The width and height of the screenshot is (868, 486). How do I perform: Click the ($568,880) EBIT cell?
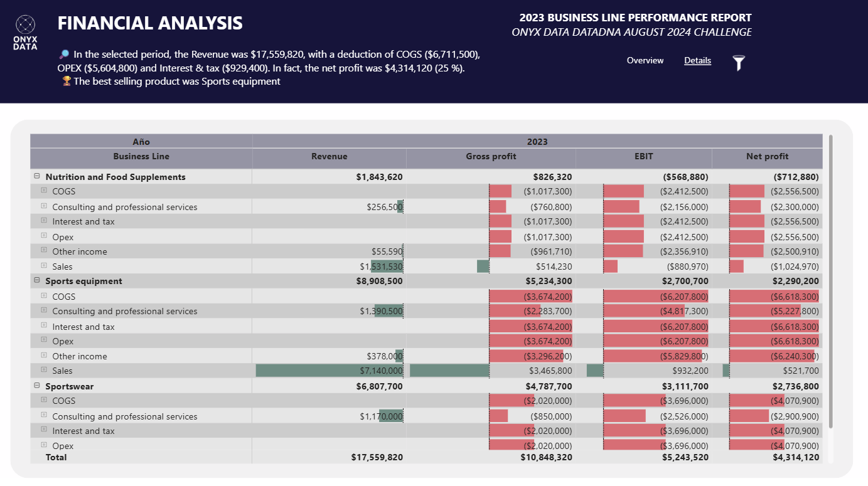tap(644, 177)
